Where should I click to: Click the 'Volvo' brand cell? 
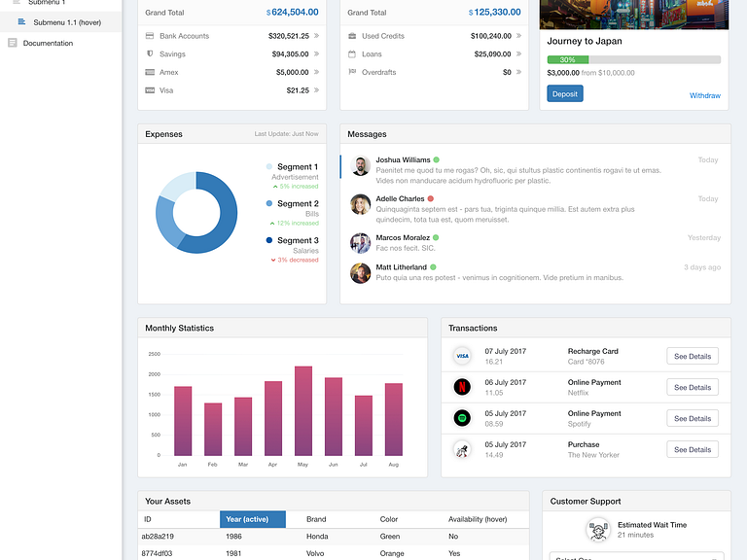pos(315,553)
